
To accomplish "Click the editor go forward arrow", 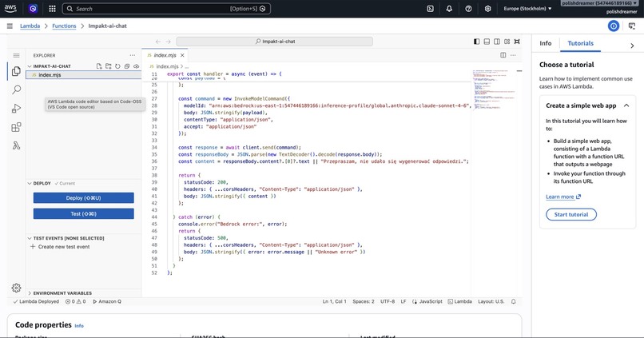I will [x=168, y=42].
